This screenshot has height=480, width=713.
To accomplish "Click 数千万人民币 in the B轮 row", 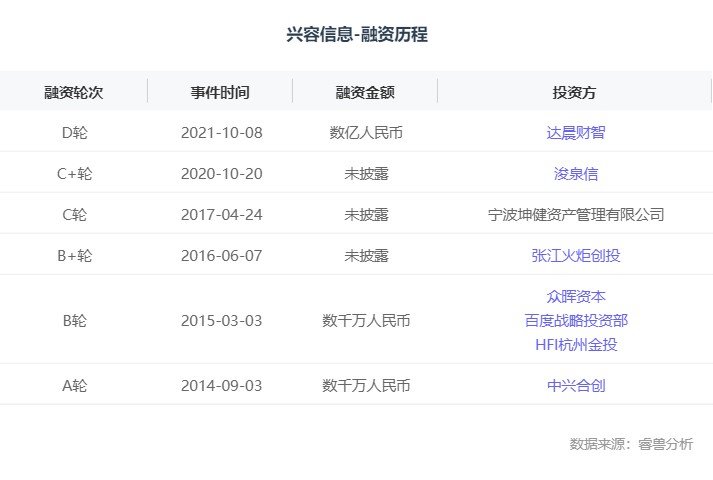I will click(x=366, y=320).
